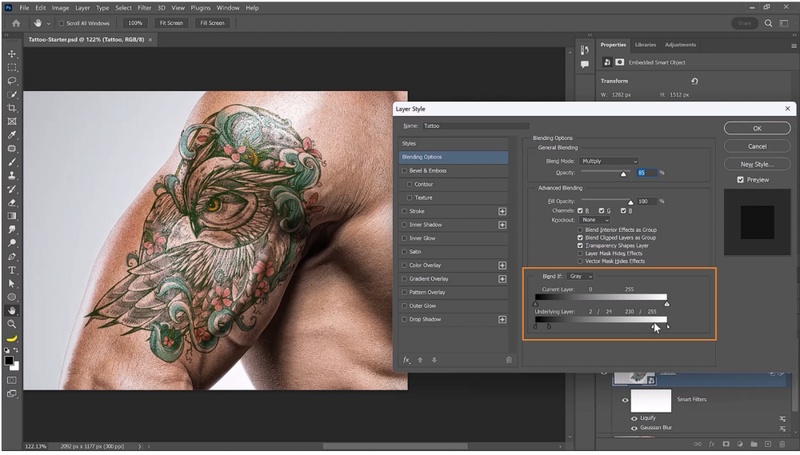Open the File menu
Screen dimensions: 800x455
pos(24,8)
